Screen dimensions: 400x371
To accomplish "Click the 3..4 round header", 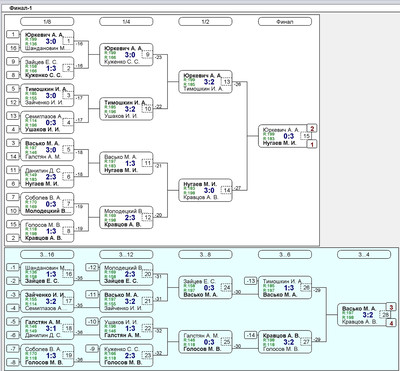I will 364,255.
